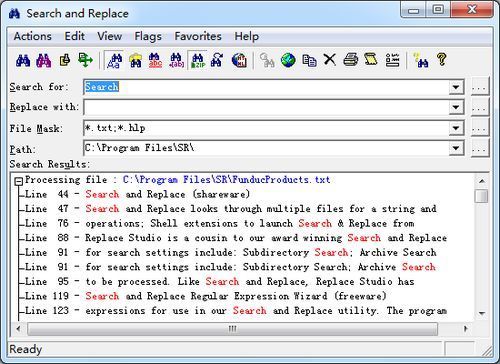
Task: Close the Search and Replace window
Action: [472, 9]
